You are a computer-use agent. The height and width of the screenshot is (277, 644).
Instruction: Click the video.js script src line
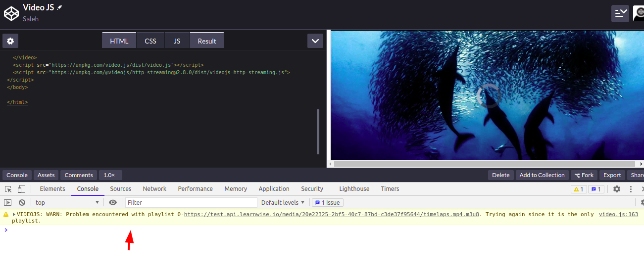[108, 65]
